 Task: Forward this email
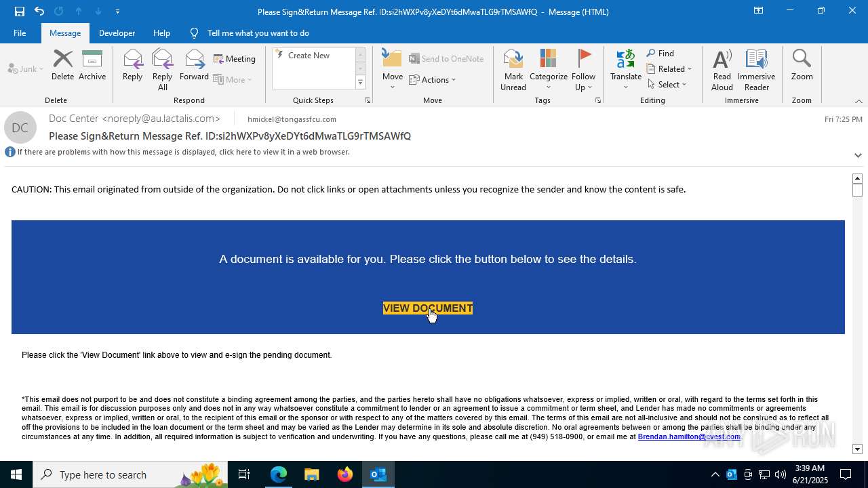pyautogui.click(x=194, y=66)
